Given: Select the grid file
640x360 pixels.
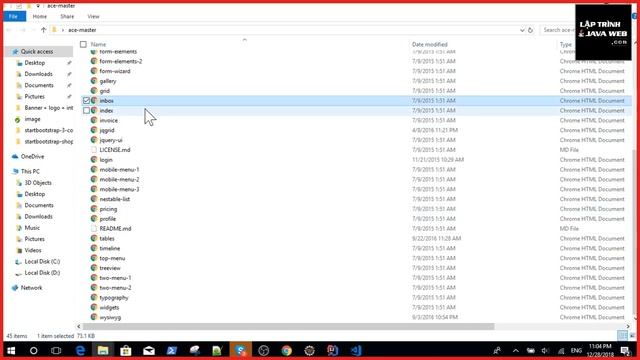Looking at the screenshot, I should pyautogui.click(x=104, y=91).
